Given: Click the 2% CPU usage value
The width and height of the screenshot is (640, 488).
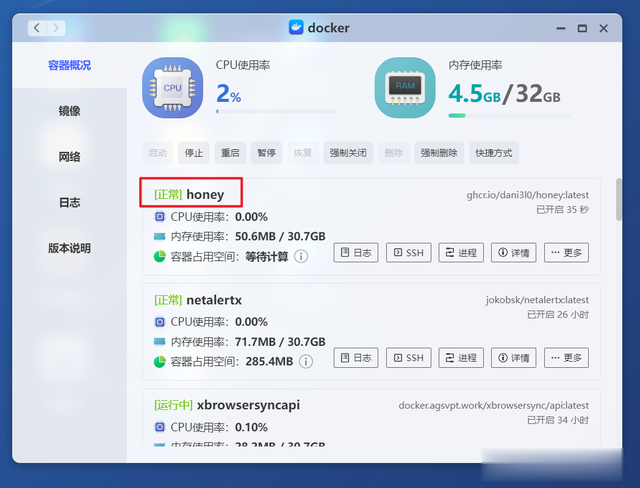Looking at the screenshot, I should 229,93.
